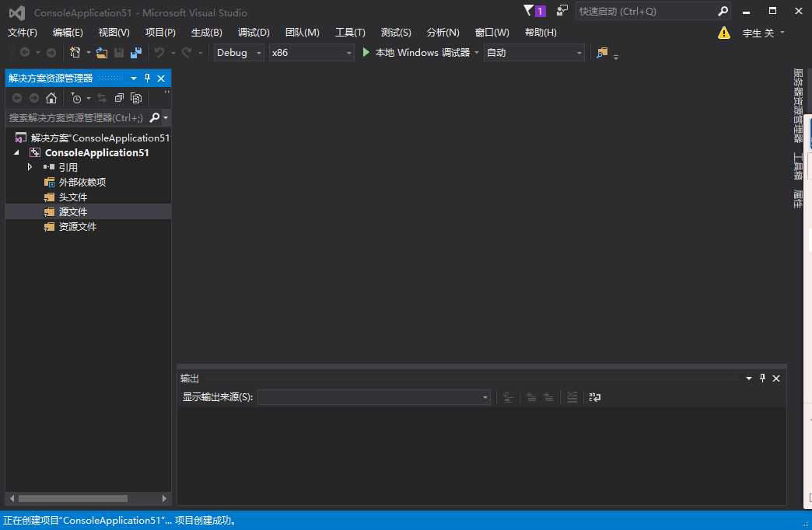Open the 服务器资源管理器 side tab
Viewport: 812px width, 530px height.
(x=798, y=106)
